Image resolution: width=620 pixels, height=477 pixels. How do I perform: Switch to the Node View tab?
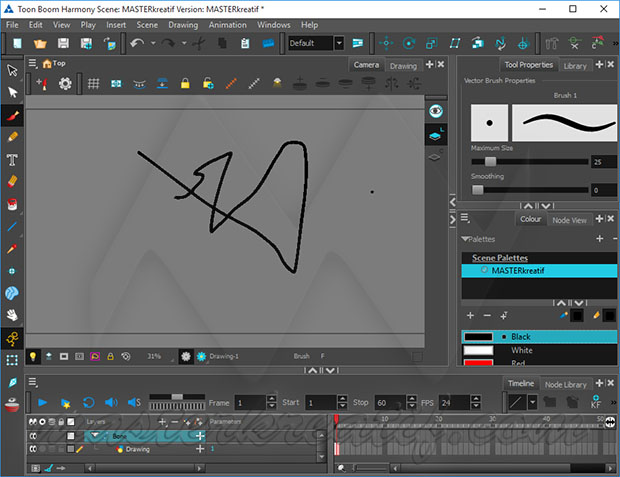coord(569,220)
